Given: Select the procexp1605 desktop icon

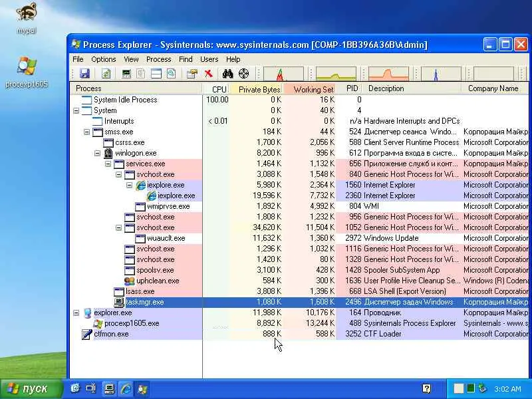Looking at the screenshot, I should pyautogui.click(x=27, y=72).
